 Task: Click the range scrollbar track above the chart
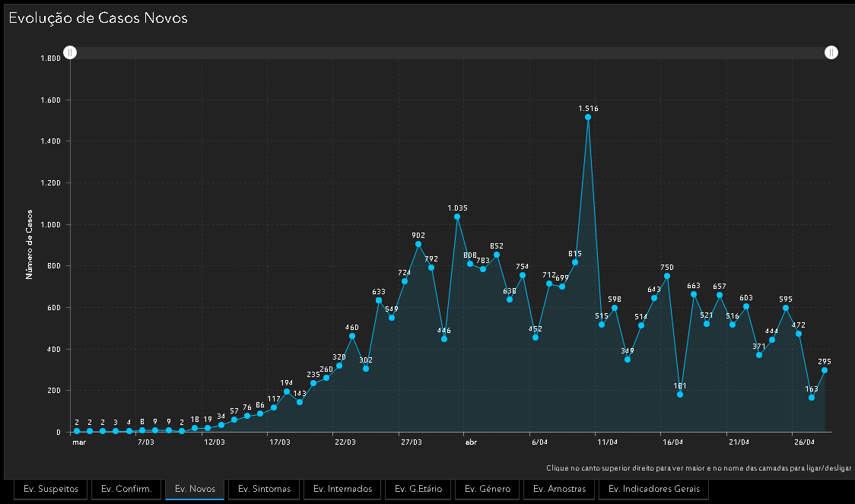(x=450, y=52)
